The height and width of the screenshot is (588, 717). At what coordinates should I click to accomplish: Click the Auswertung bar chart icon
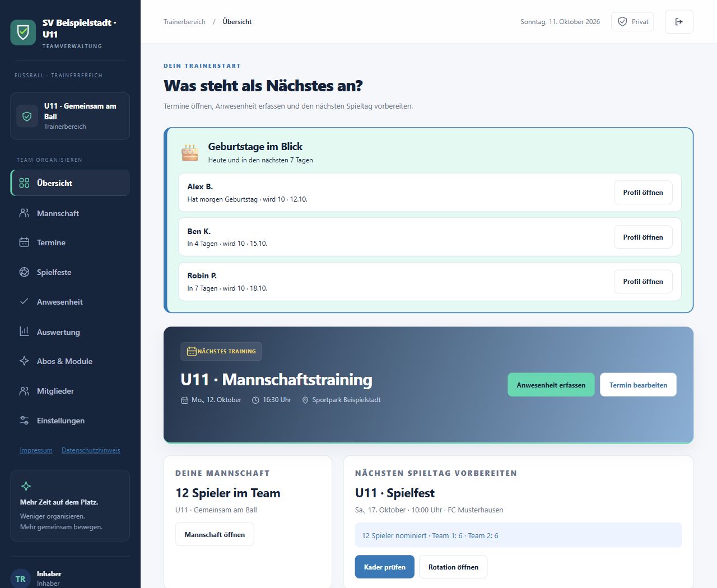pos(24,332)
